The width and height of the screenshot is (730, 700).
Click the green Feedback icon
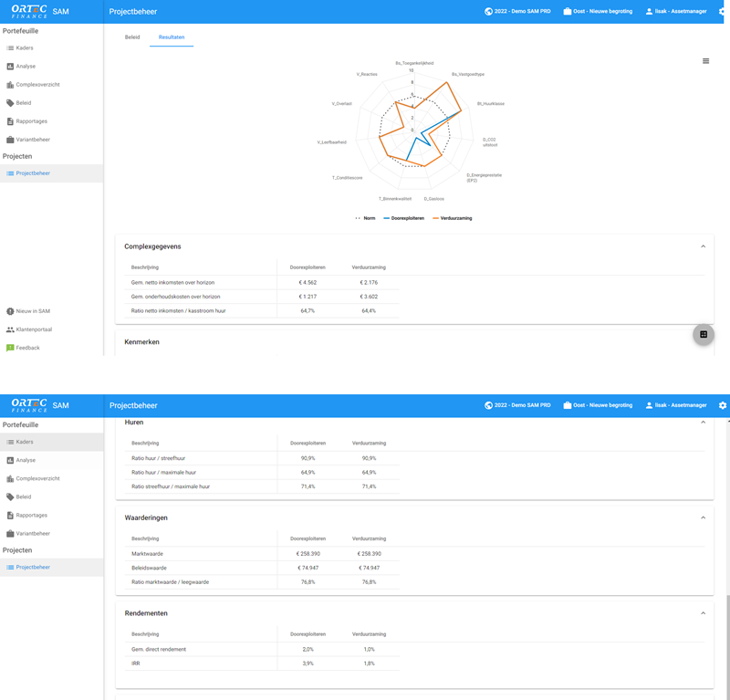[x=10, y=348]
